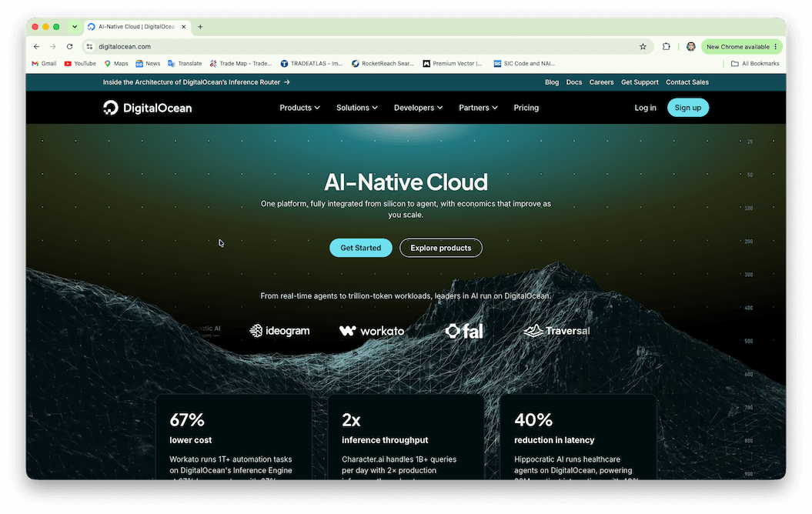Open site information icon in address bar
This screenshot has height=514, width=812.
pyautogui.click(x=89, y=47)
